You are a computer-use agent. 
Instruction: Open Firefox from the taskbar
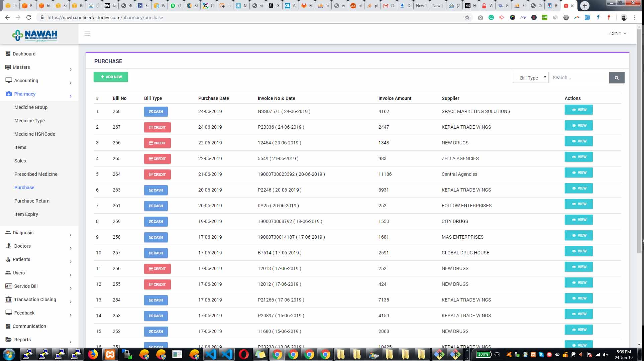coord(93,354)
